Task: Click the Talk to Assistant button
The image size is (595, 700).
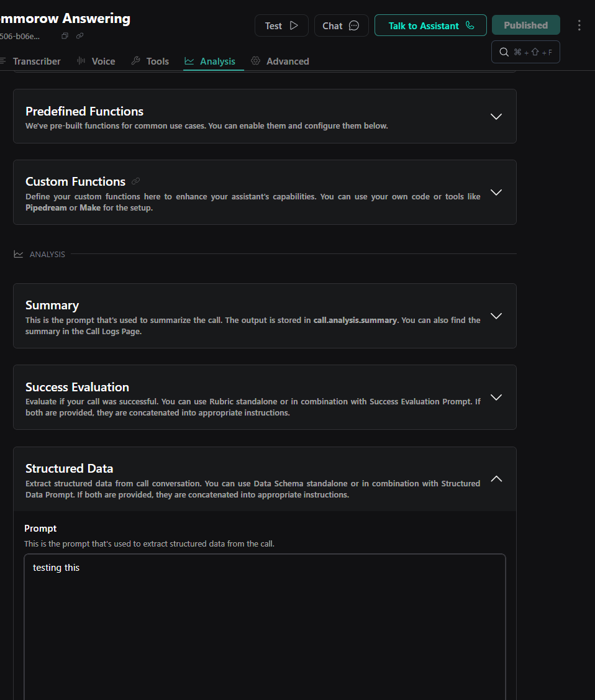Action: coord(424,25)
